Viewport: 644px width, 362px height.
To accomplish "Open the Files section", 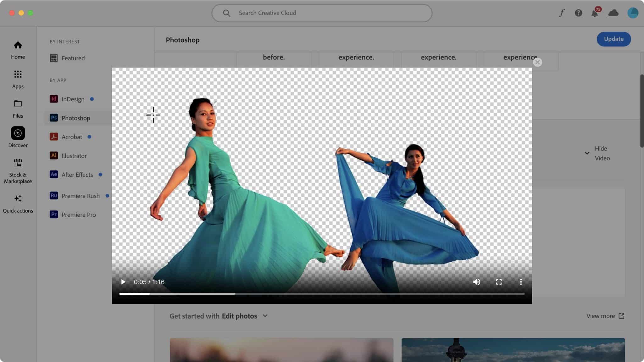I will (x=18, y=108).
